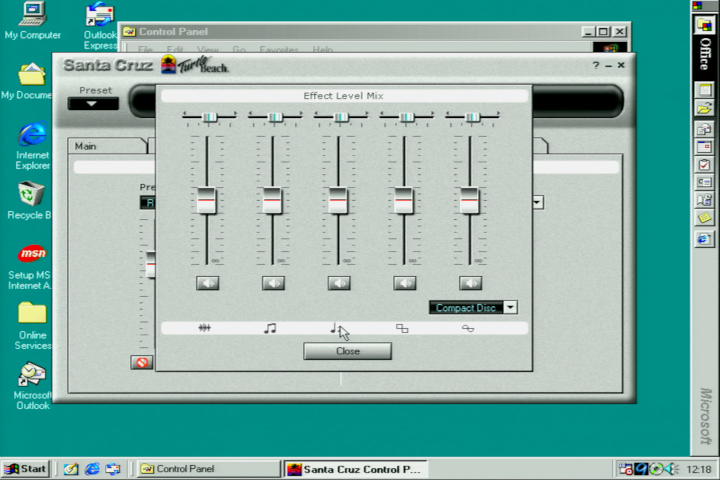Click New Note yellow sticky icon on Office bar

tap(704, 219)
